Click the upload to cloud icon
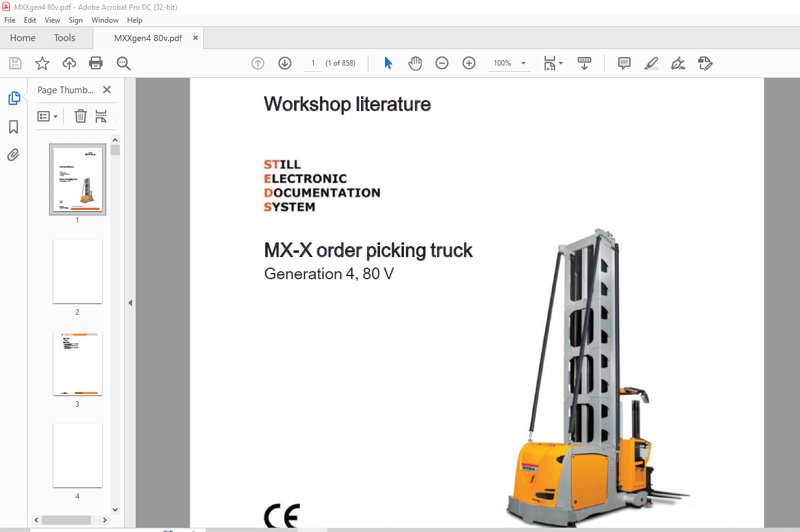800x532 pixels. (x=69, y=63)
